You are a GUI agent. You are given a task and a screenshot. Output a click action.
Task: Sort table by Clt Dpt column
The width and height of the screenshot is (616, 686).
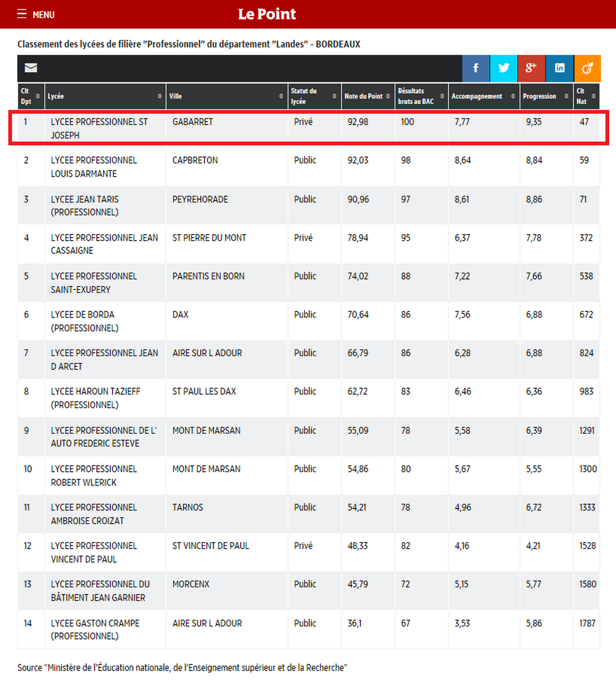(31, 96)
